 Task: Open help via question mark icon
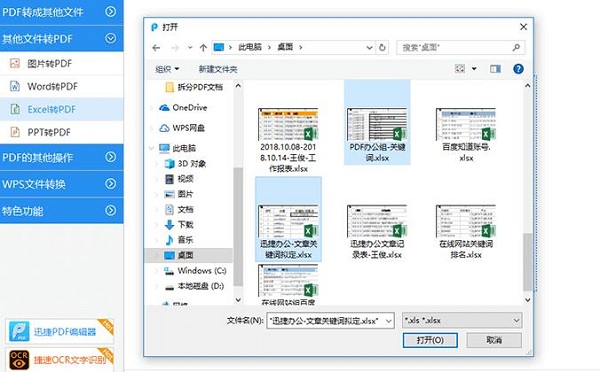coord(518,69)
